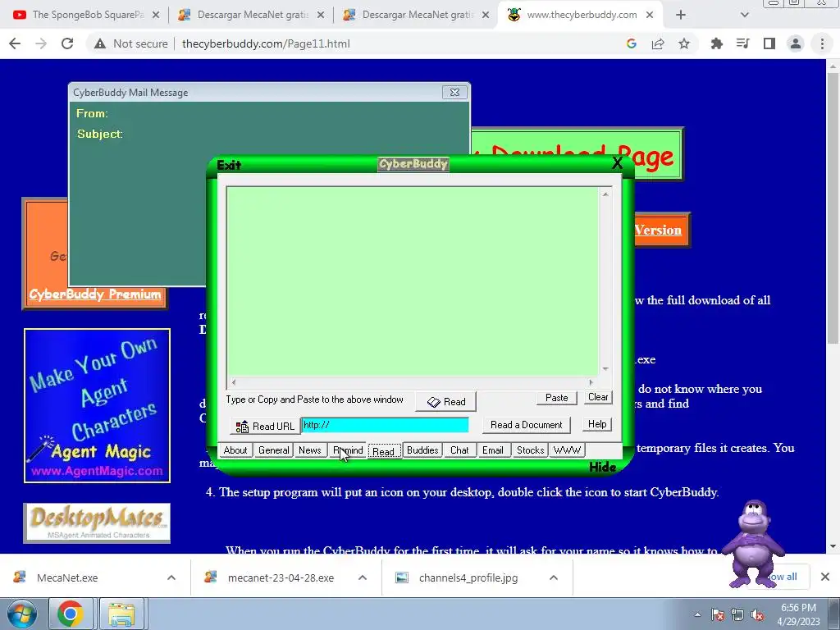This screenshot has height=630, width=840.
Task: Expand the channels4_profile.jpg download options
Action: point(554,577)
